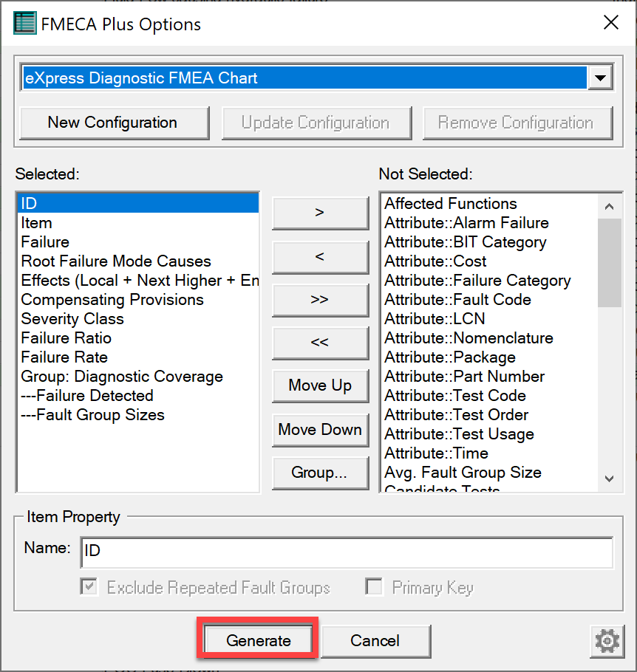Select Failure Rate in Selected list

click(x=138, y=357)
